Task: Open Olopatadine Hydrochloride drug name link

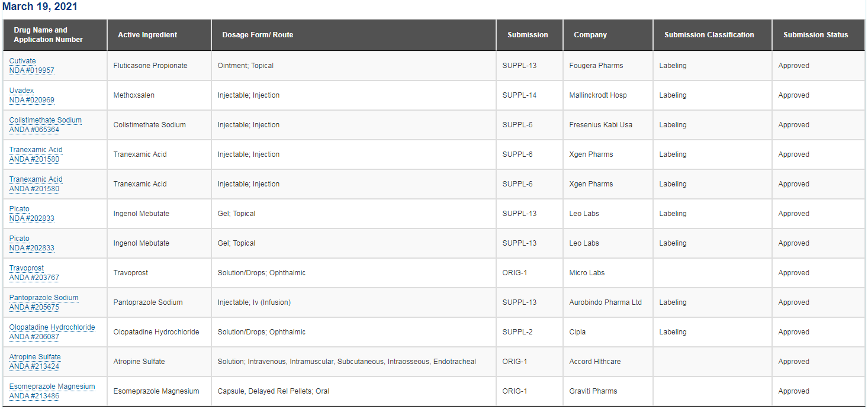Action: (52, 327)
